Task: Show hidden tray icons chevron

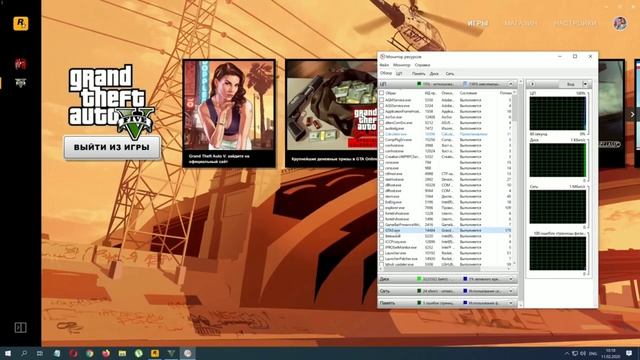Action: pyautogui.click(x=567, y=353)
